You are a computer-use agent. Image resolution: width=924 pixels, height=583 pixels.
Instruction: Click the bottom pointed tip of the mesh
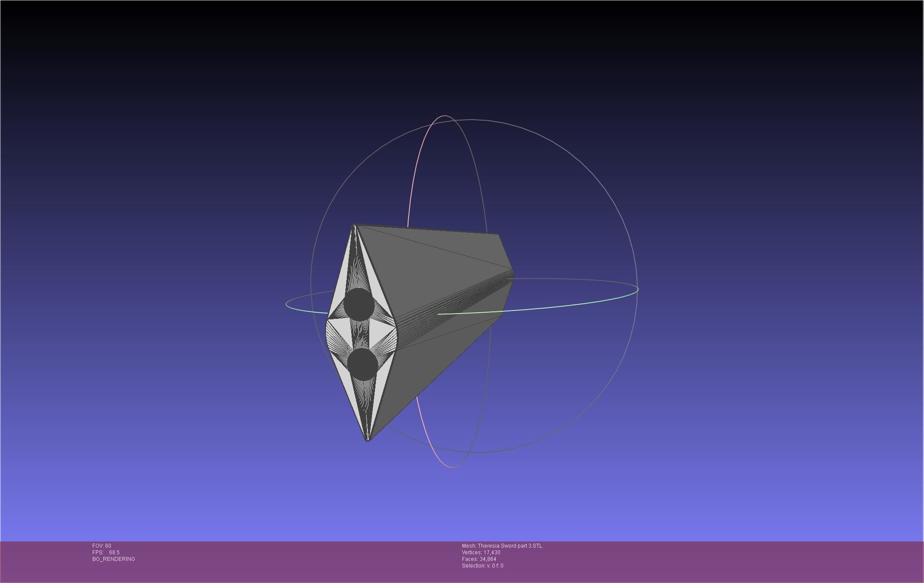tap(367, 439)
